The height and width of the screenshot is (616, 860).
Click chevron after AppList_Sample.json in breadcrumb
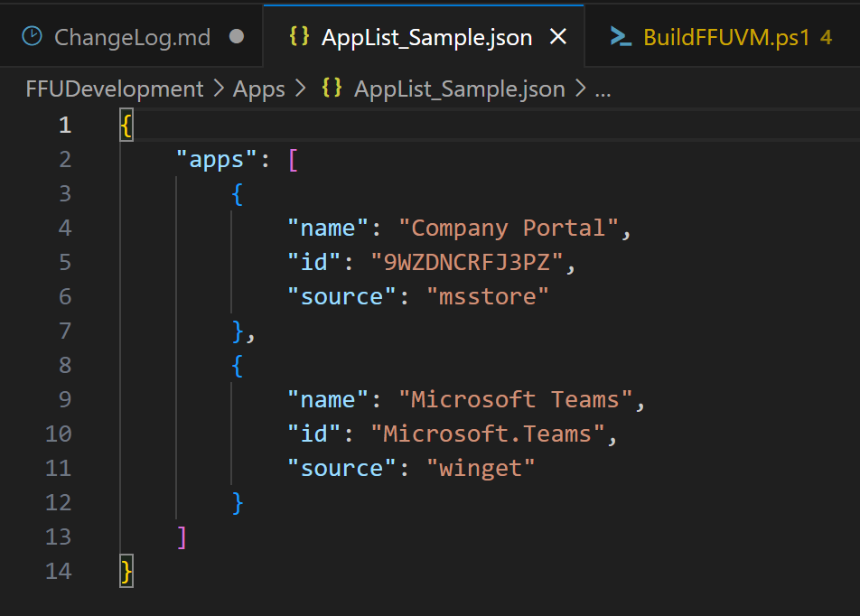pyautogui.click(x=580, y=89)
